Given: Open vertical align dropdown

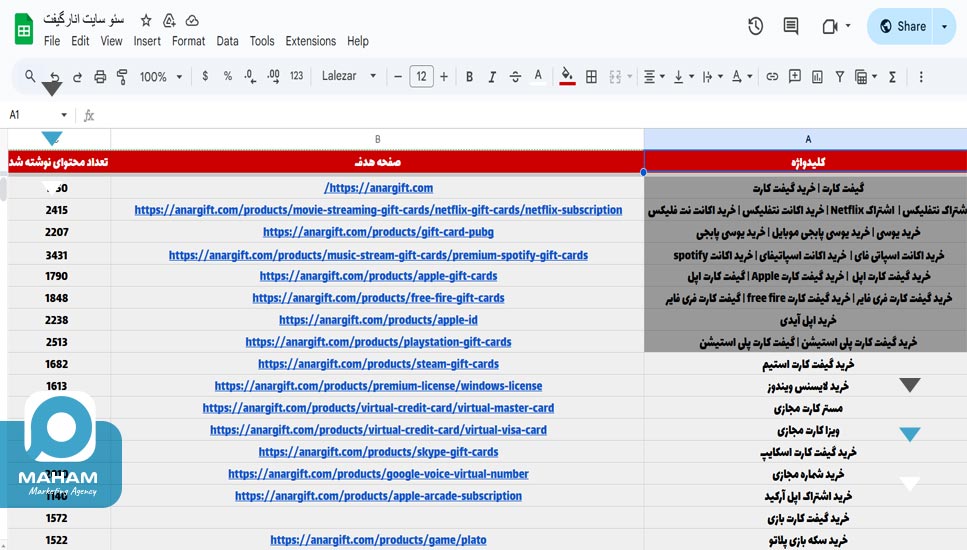Looking at the screenshot, I should [683, 76].
